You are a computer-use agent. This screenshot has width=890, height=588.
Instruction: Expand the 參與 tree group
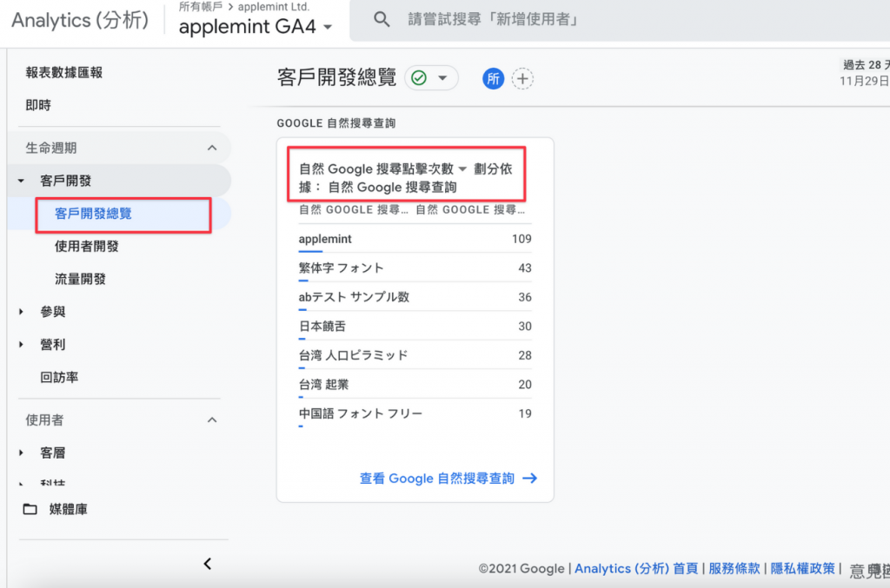(x=21, y=312)
